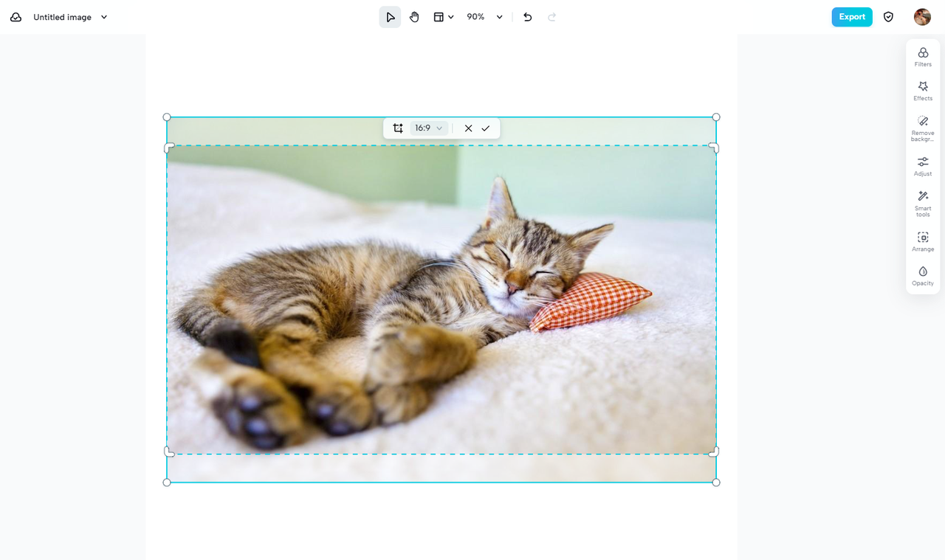This screenshot has width=945, height=560.
Task: Open the Filters panel
Action: (x=922, y=56)
